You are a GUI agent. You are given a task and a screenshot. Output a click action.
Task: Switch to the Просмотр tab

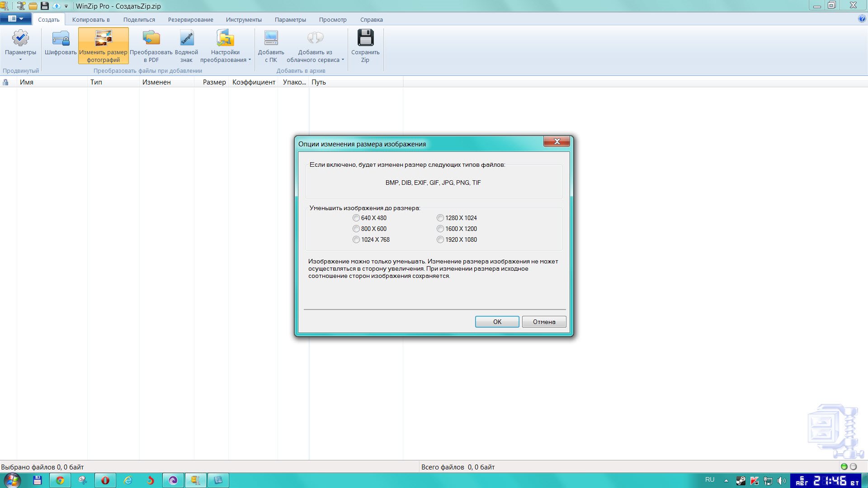[x=333, y=19]
